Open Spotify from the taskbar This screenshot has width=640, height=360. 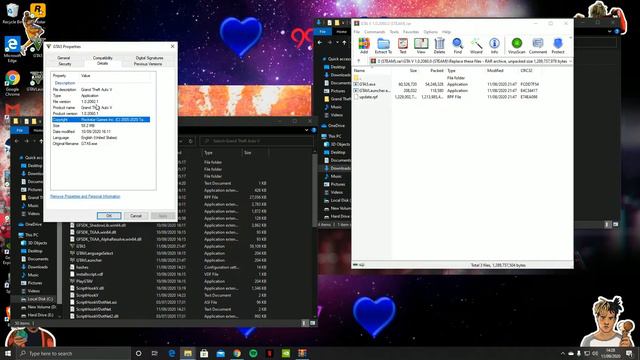pyautogui.click(x=253, y=353)
